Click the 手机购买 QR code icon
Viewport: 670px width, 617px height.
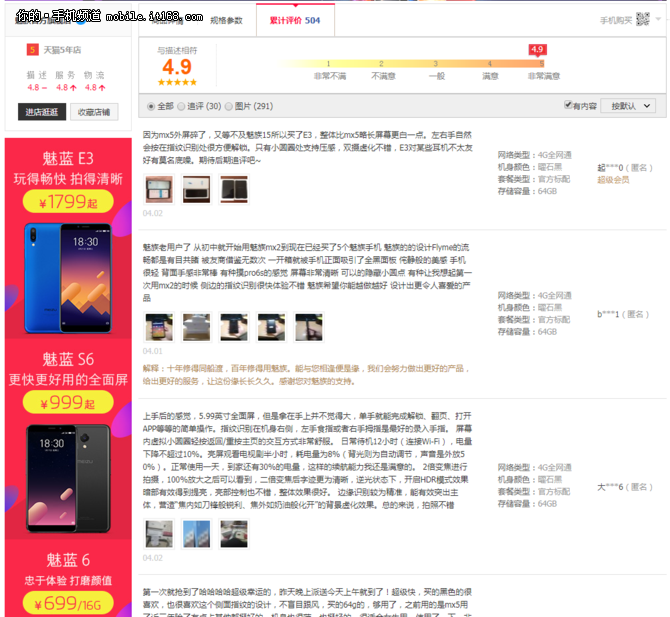pos(643,19)
